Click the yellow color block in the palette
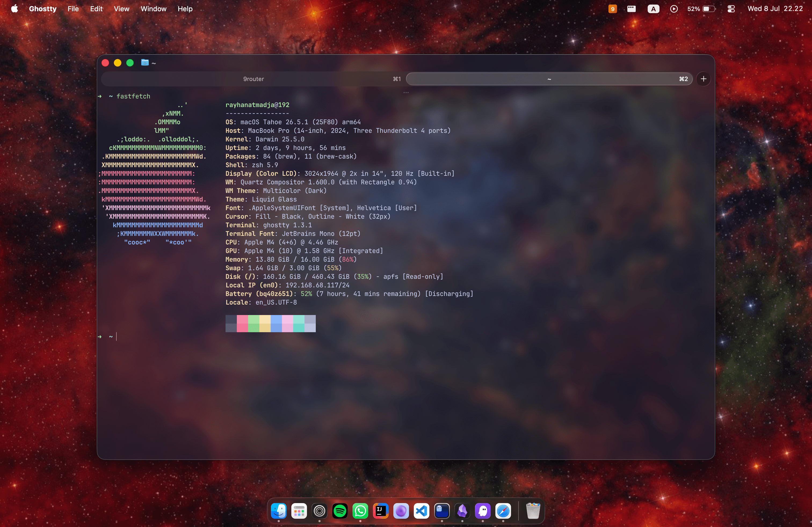 tap(265, 324)
